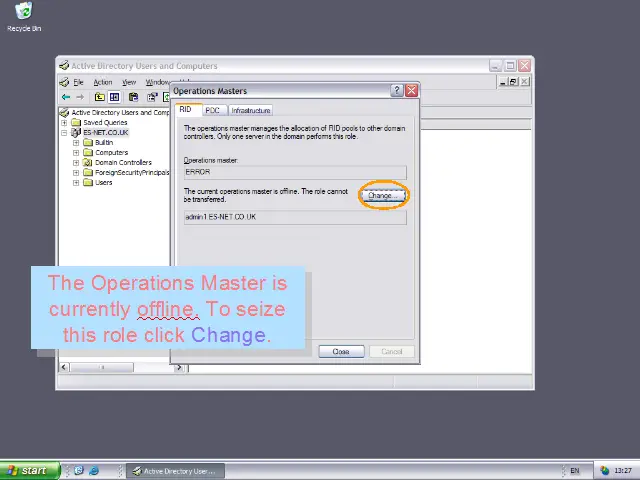Click the Up one level folder icon
This screenshot has height=480, width=640.
coord(99,97)
